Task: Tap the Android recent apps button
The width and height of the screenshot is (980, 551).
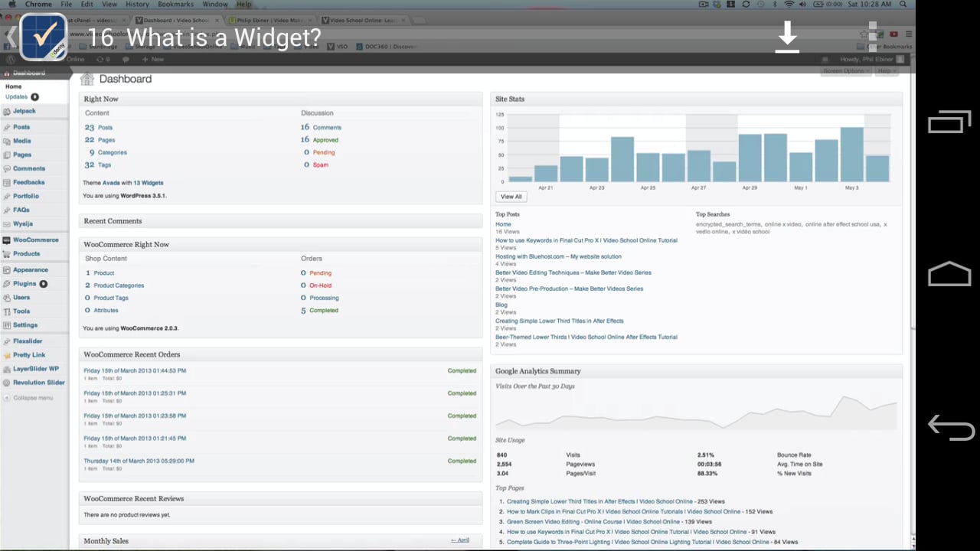Action: (x=949, y=122)
